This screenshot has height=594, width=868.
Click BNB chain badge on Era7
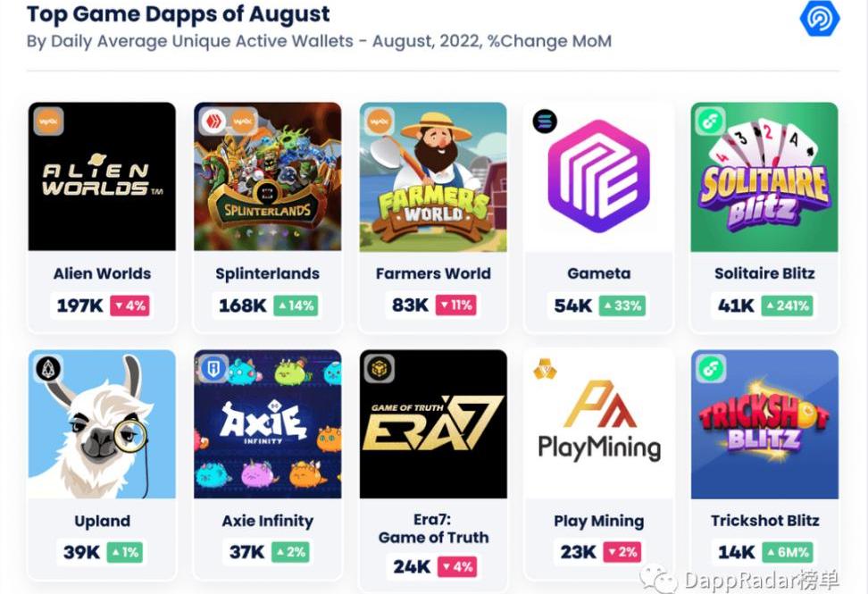click(x=379, y=368)
